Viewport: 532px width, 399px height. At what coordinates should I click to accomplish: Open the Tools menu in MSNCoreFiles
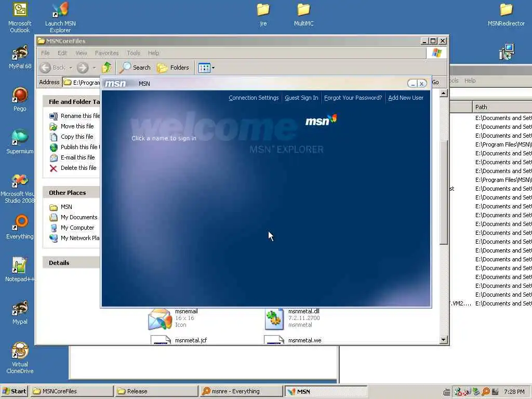coord(134,53)
